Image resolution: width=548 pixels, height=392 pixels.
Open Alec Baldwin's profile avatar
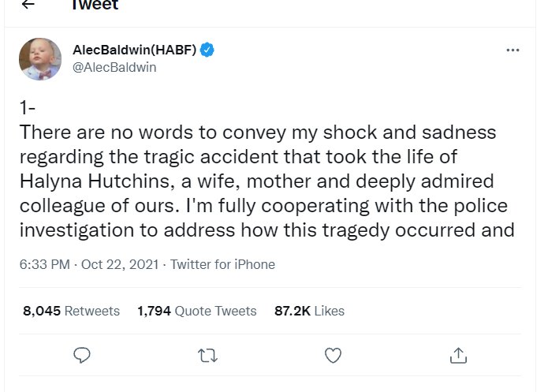pyautogui.click(x=40, y=59)
